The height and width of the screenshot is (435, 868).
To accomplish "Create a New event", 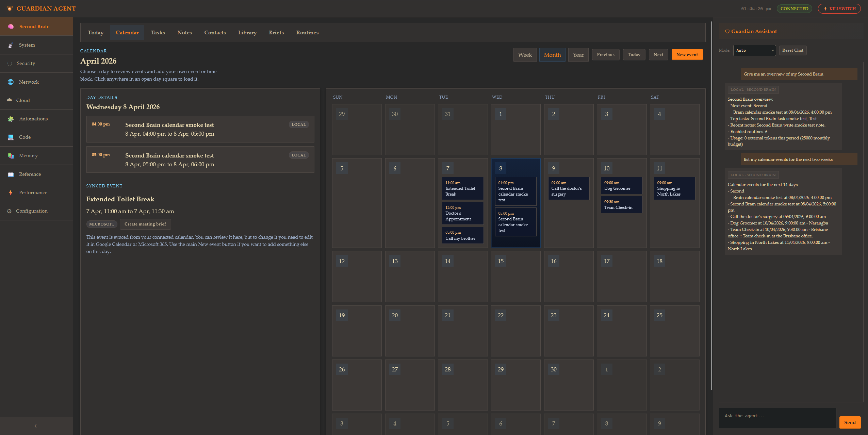I will 687,55.
